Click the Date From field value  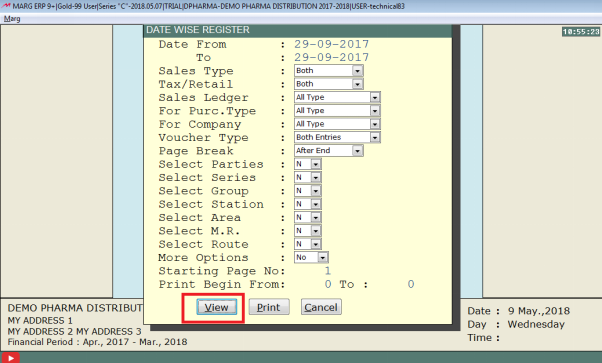331,44
